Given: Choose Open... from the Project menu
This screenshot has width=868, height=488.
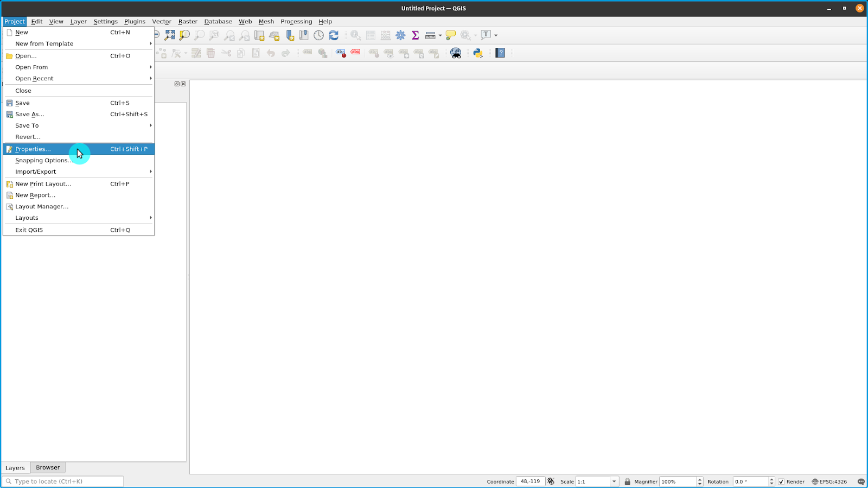Looking at the screenshot, I should coord(79,56).
